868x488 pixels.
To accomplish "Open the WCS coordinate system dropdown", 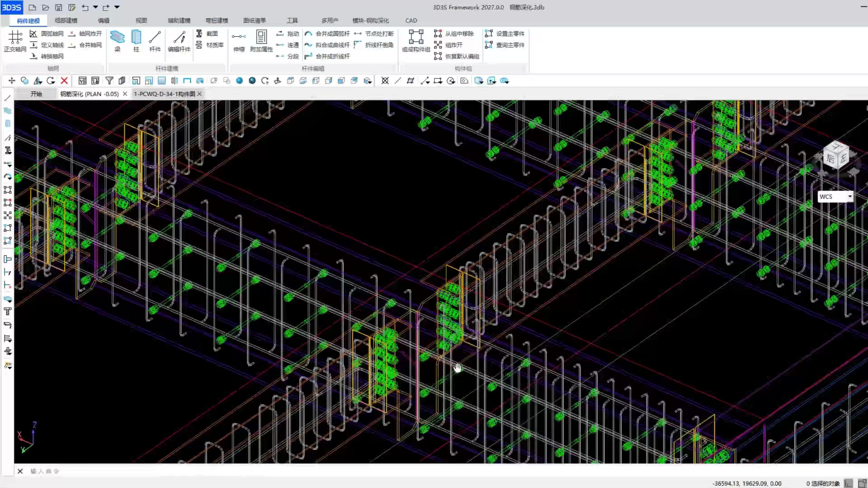I will click(850, 196).
